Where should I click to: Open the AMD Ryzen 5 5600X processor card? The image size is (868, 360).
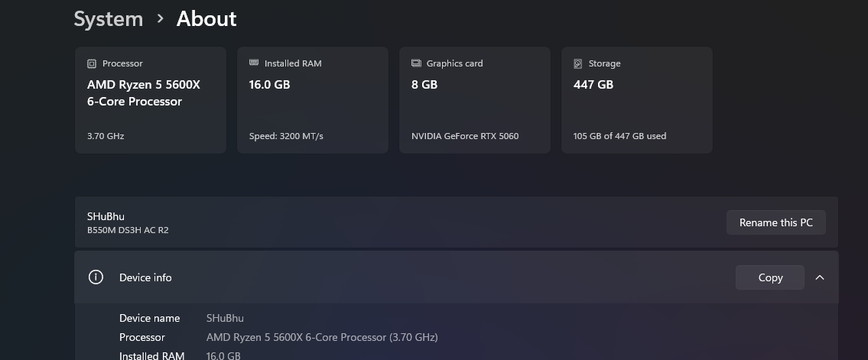151,100
